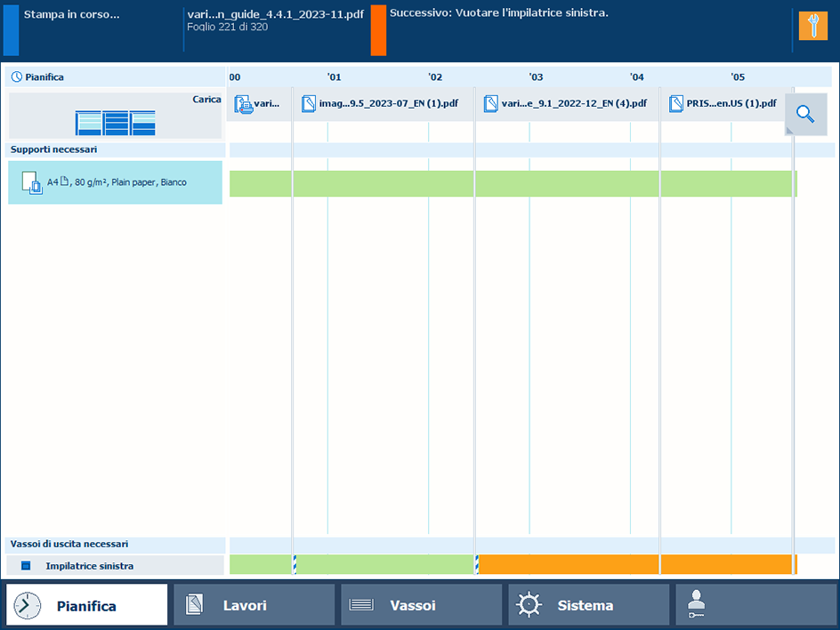Viewport: 840px width, 630px height.
Task: Click the gear icon on Sistema tab
Action: (x=529, y=605)
